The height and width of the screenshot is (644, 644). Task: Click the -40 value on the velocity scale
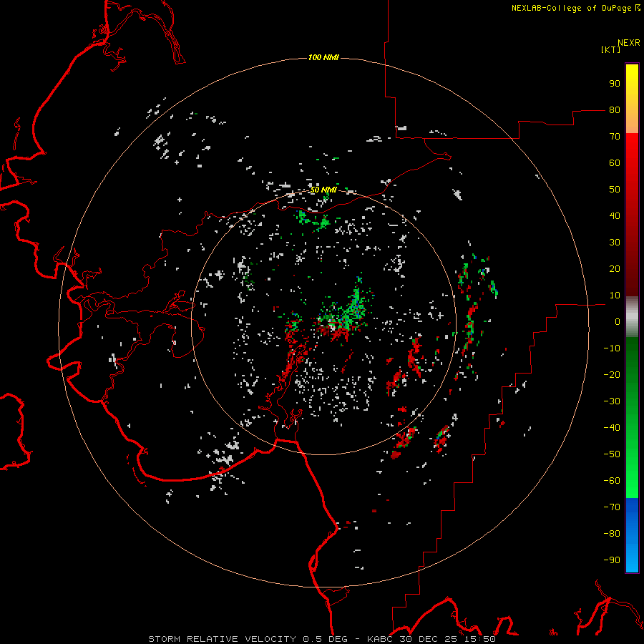coord(612,428)
